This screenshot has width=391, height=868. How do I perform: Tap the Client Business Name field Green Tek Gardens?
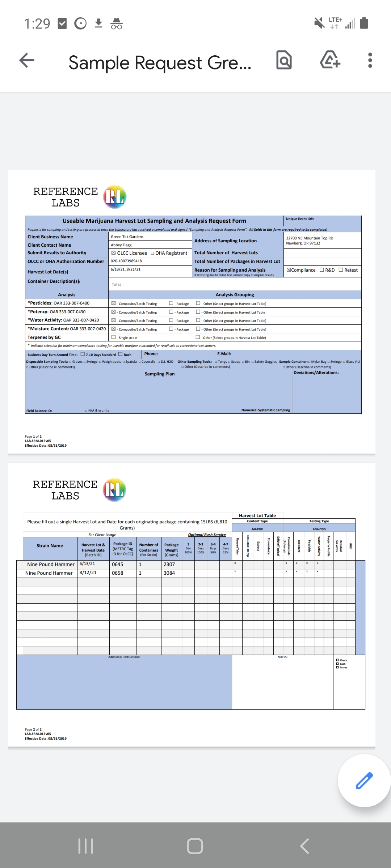tap(150, 237)
